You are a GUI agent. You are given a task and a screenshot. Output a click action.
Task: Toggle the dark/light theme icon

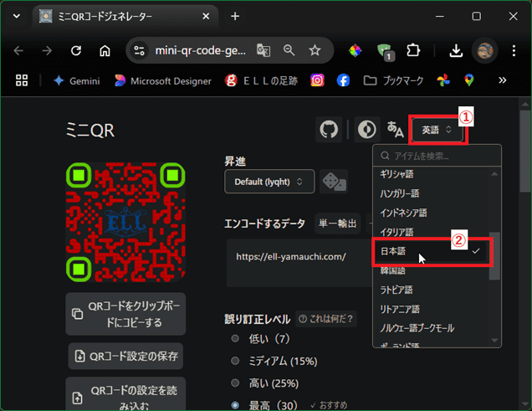365,130
